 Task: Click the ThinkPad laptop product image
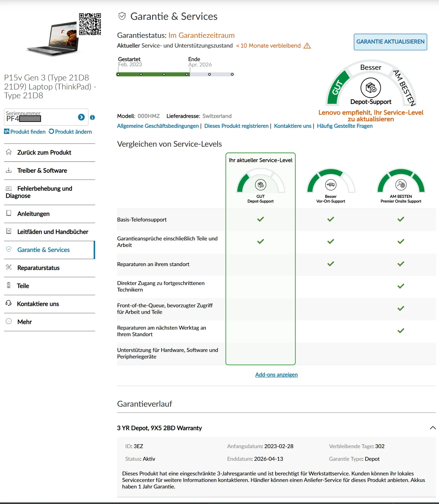[53, 39]
